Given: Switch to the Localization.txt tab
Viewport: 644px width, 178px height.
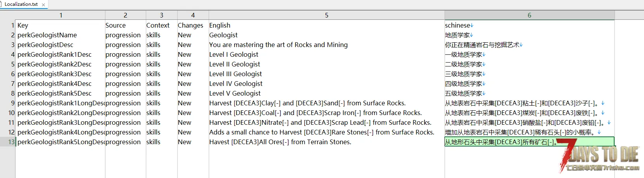Looking at the screenshot, I should pos(21,4).
